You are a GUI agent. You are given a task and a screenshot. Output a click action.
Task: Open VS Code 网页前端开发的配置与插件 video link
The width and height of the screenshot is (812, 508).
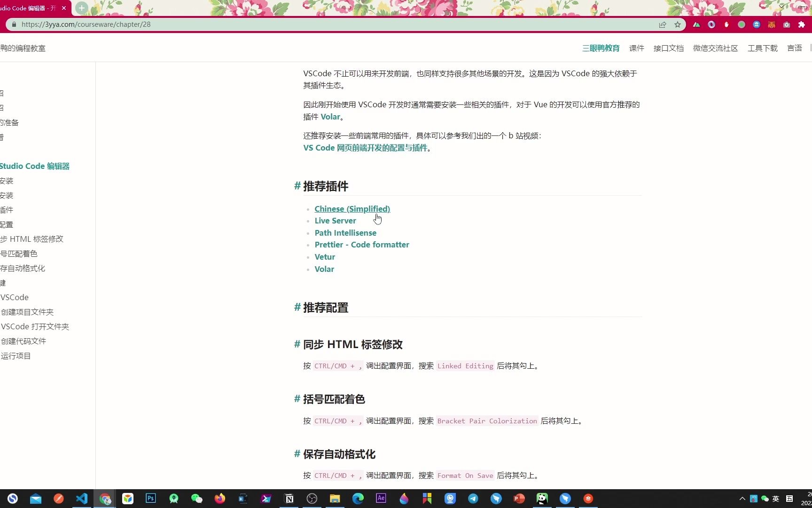[x=365, y=148]
